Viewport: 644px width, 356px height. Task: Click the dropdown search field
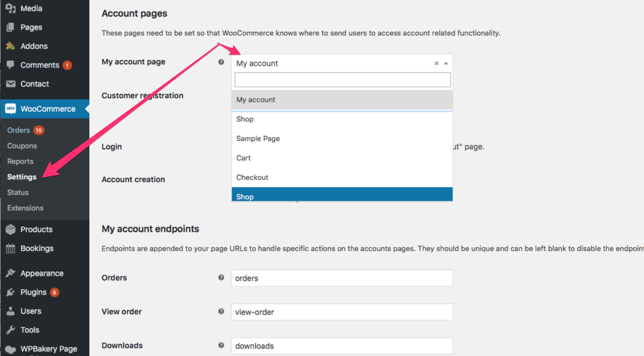[343, 80]
